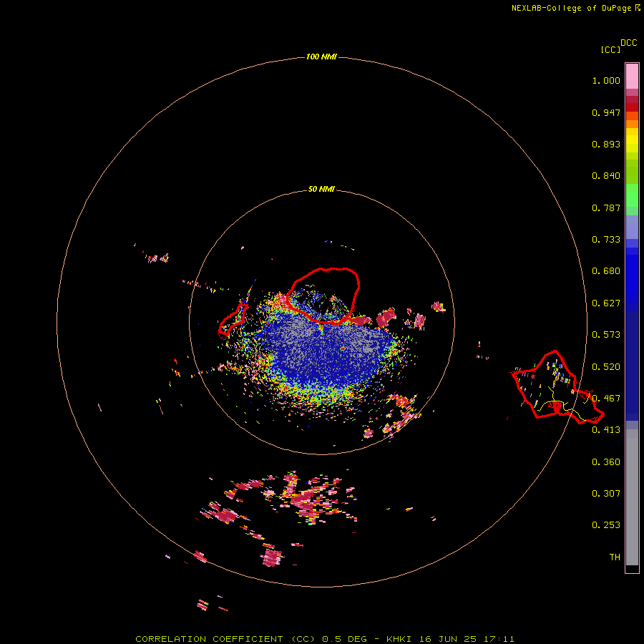Click the 0.840 scale value
644x644 pixels.
[606, 176]
